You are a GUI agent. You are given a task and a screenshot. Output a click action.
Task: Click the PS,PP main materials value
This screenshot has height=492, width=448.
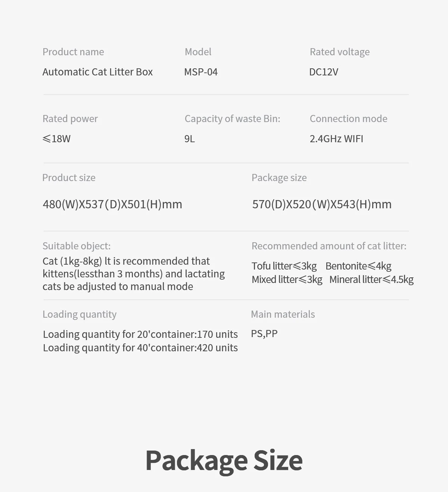click(x=264, y=334)
